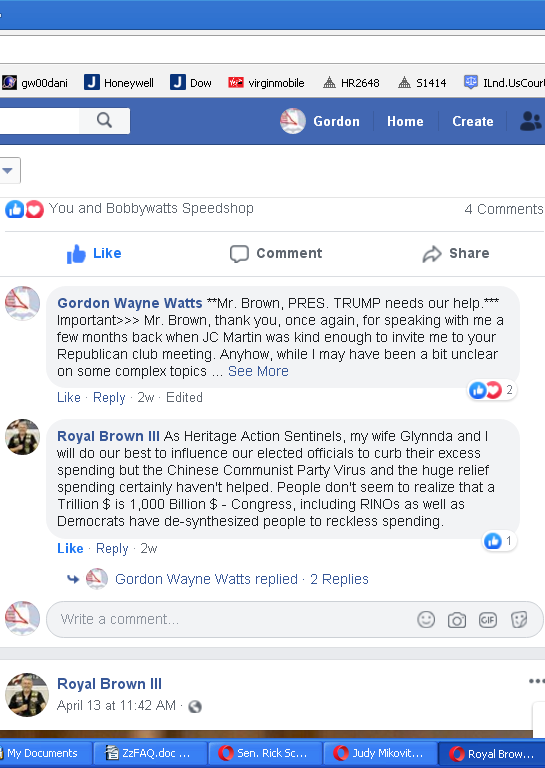The image size is (545, 768).
Task: Click the globe public privacy icon
Action: point(195,706)
